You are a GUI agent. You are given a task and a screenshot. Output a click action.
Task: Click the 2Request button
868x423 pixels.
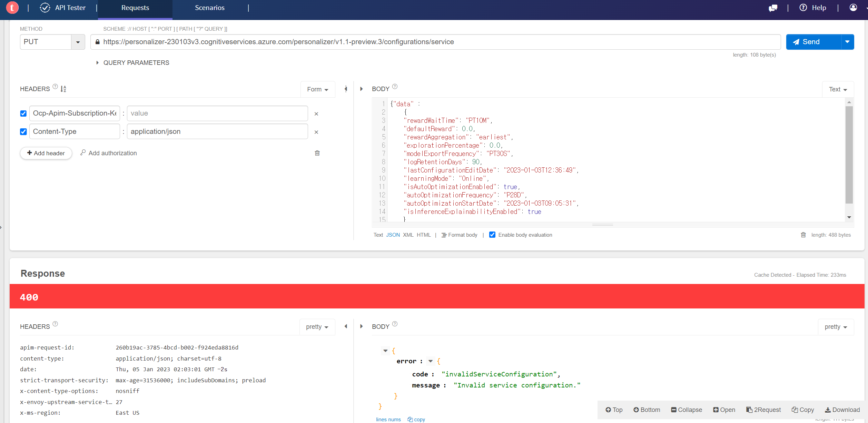[x=763, y=410]
